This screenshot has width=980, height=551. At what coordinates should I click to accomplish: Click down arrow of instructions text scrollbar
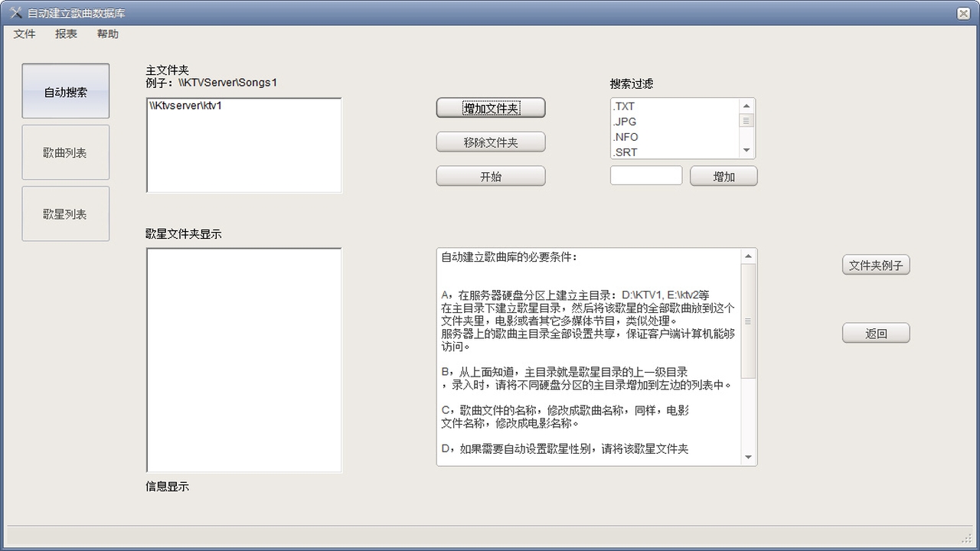[749, 458]
